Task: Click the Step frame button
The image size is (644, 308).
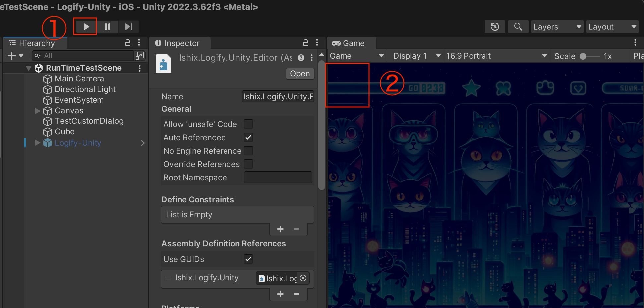Action: pos(128,27)
